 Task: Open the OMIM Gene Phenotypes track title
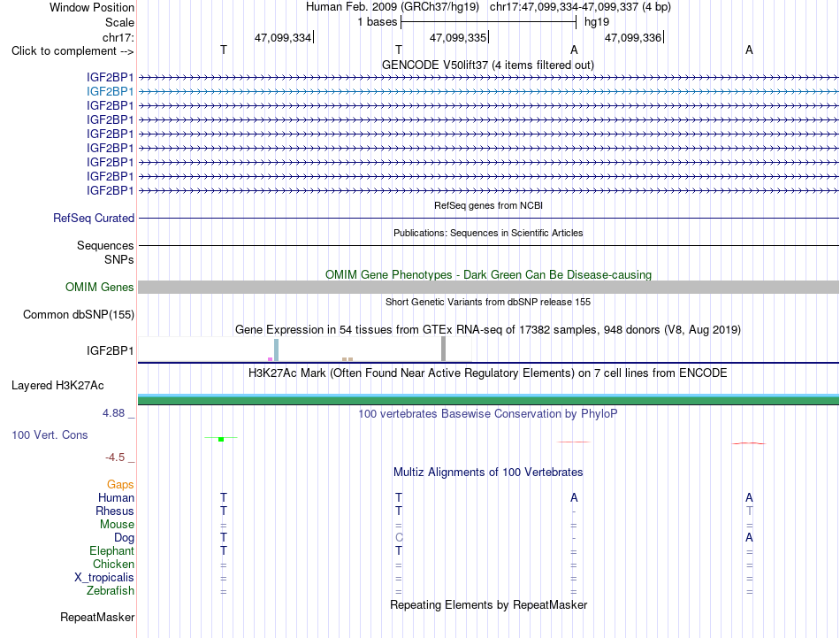[x=488, y=274]
